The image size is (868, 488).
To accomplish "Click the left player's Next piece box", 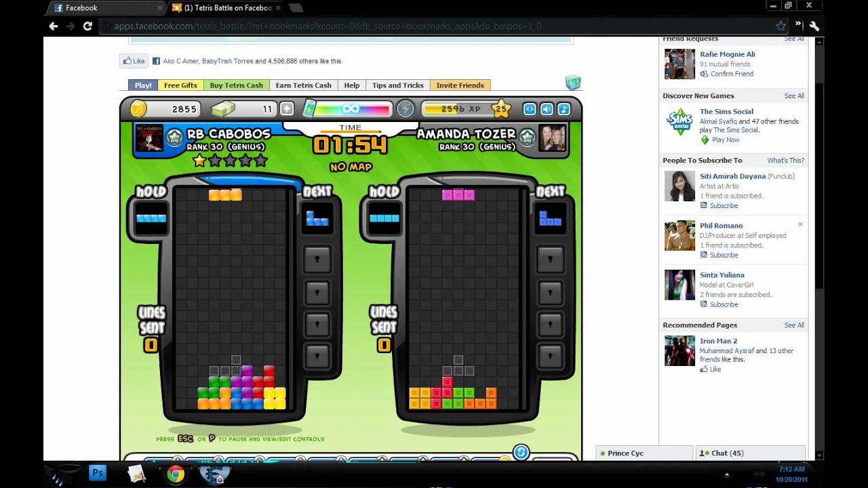I will [x=317, y=218].
